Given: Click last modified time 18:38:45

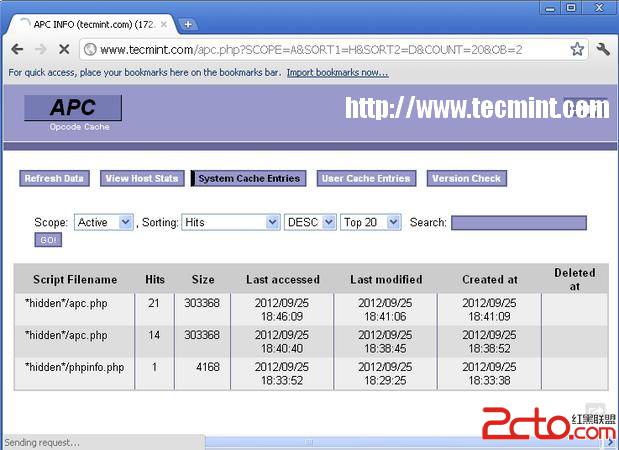Looking at the screenshot, I should coord(385,349).
